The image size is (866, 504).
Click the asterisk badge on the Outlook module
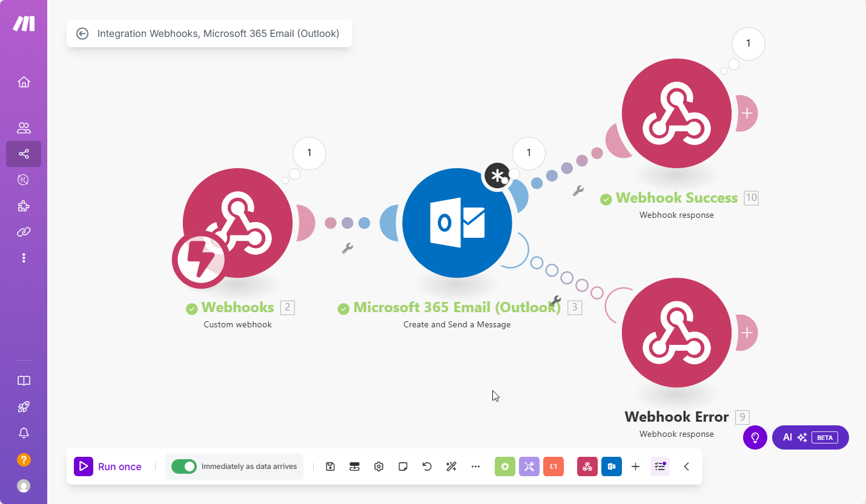point(497,176)
